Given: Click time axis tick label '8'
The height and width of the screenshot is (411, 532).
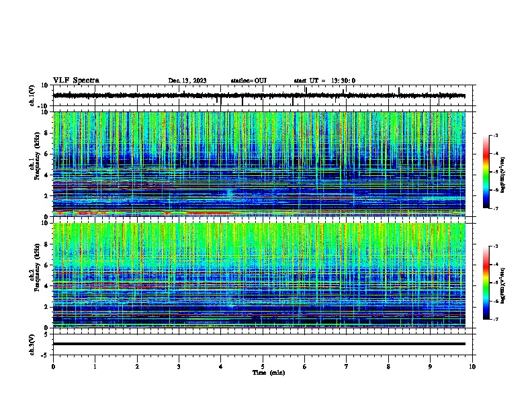Looking at the screenshot, I should pyautogui.click(x=388, y=367).
